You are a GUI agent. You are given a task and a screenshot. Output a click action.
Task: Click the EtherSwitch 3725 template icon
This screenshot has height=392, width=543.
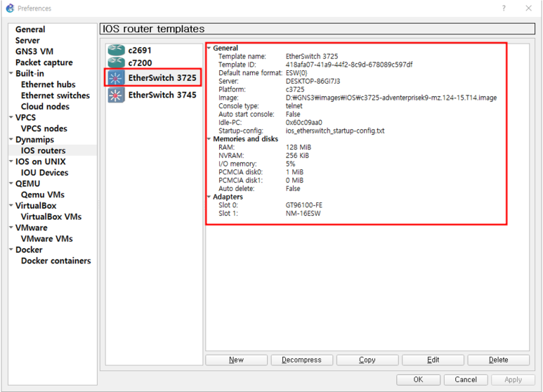click(x=116, y=77)
